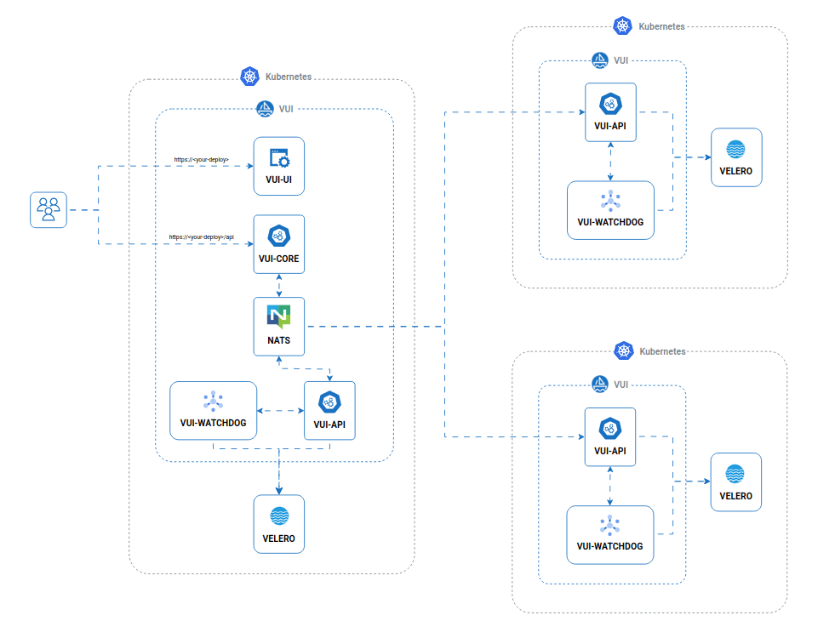Select the VUI-CORE component box

[279, 244]
